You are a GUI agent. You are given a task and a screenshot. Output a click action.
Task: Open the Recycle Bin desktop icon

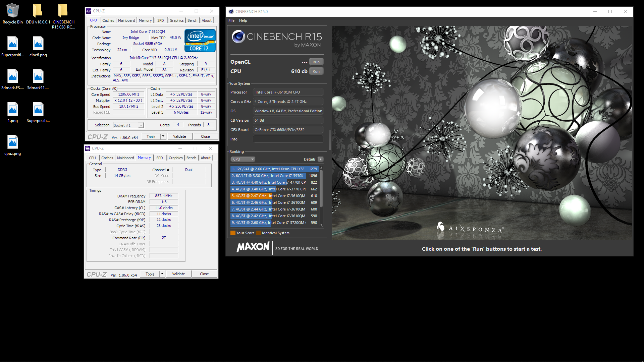pos(13,13)
